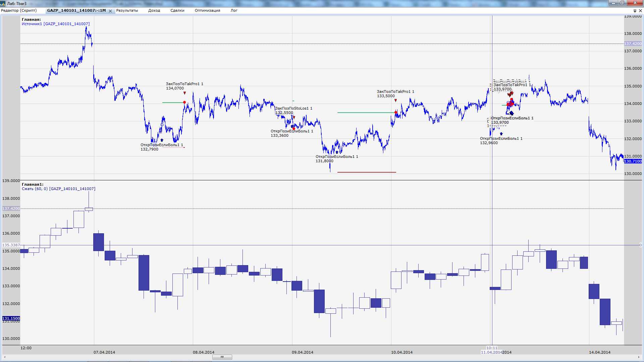The width and height of the screenshot is (644, 362).
Task: Select the Оптимизация tab
Action: (207, 10)
